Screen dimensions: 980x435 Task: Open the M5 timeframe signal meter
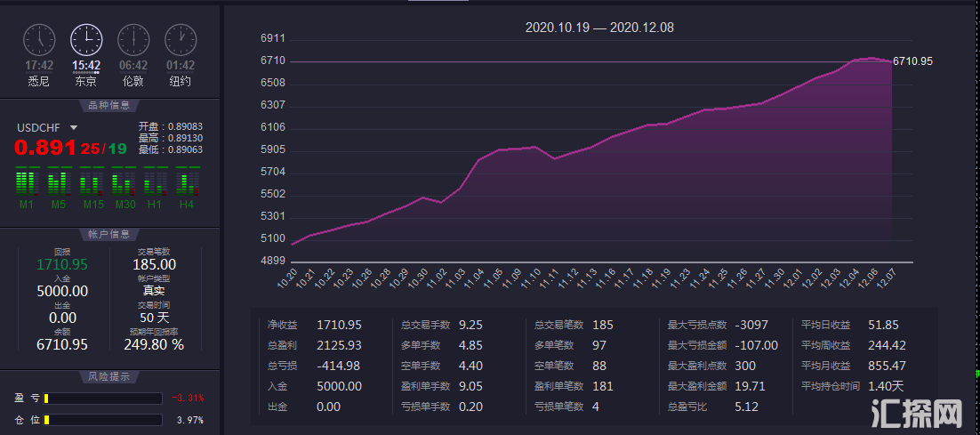click(x=59, y=182)
